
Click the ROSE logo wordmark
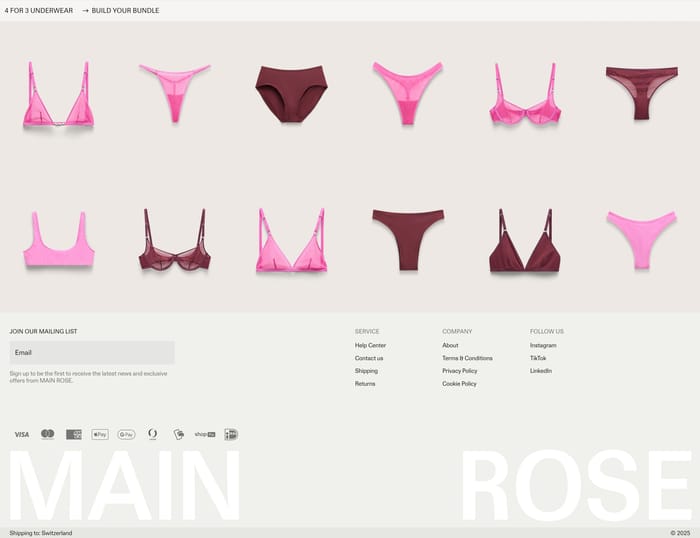point(576,485)
